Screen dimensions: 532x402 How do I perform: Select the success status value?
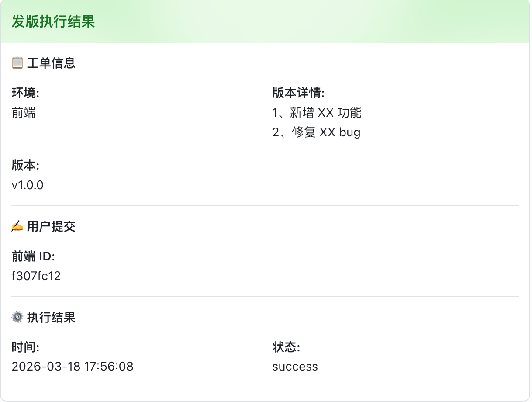pos(295,366)
